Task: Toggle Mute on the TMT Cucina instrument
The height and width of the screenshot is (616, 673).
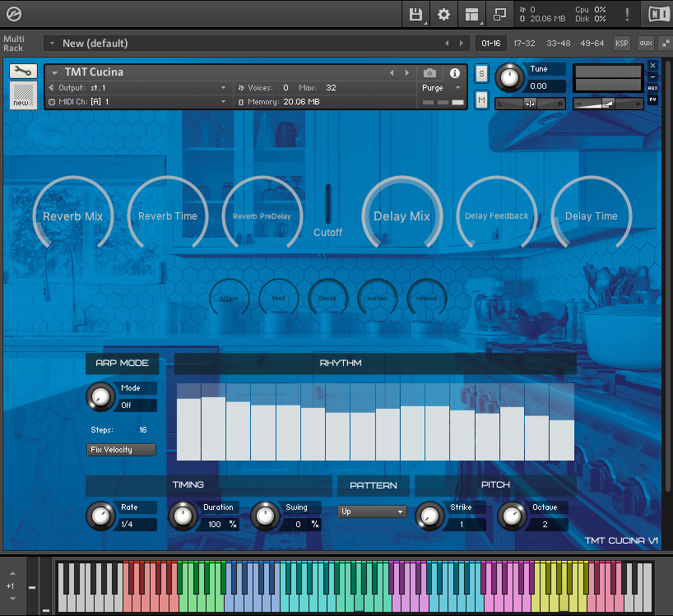Action: tap(481, 100)
